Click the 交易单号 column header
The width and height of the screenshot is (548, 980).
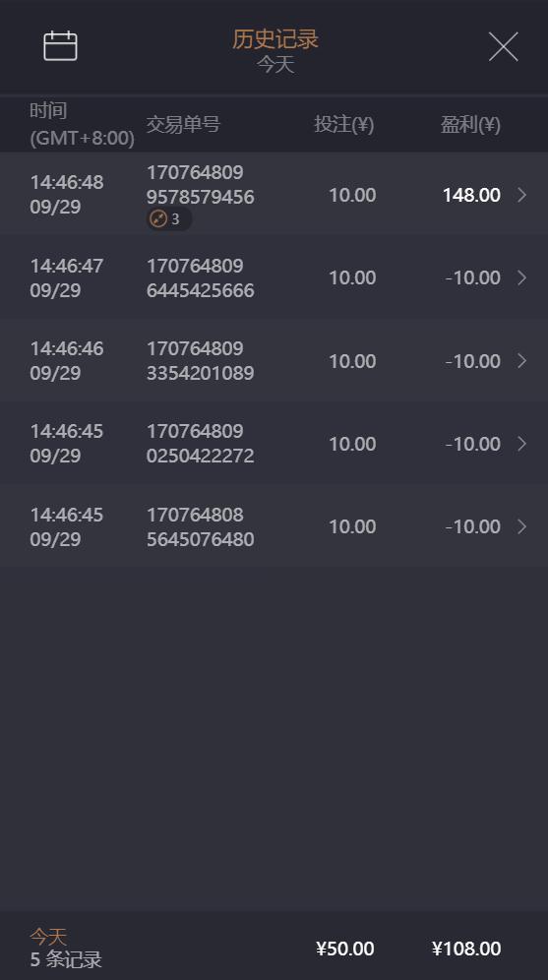pos(183,124)
